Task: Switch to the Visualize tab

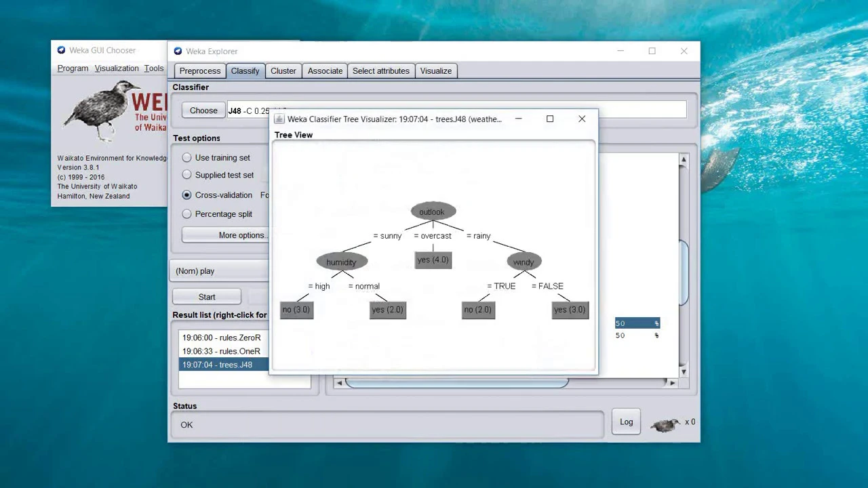Action: pos(435,70)
